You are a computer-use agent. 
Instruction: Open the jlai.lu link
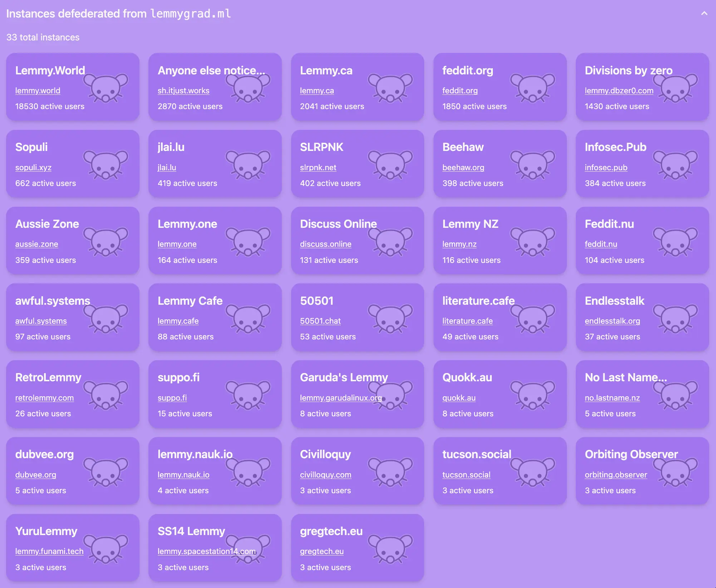[167, 167]
